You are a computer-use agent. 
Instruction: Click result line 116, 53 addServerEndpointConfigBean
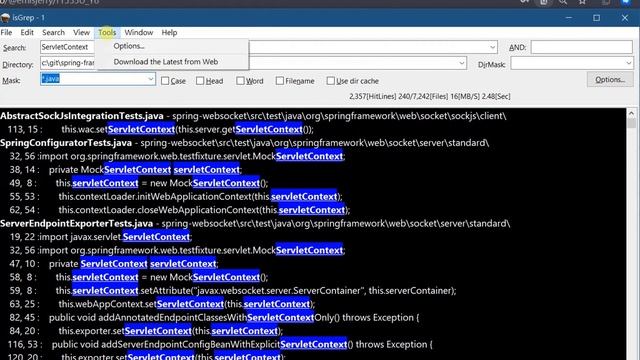coord(220,344)
